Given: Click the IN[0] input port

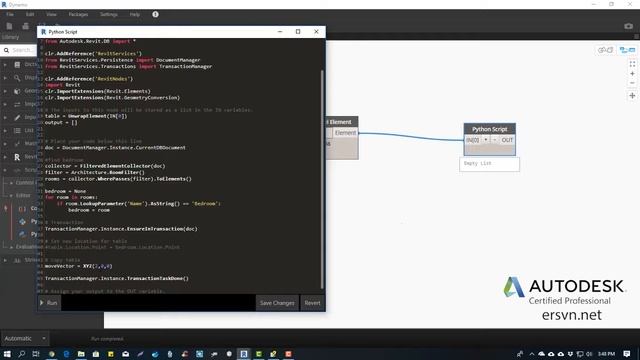Looking at the screenshot, I should pos(473,140).
